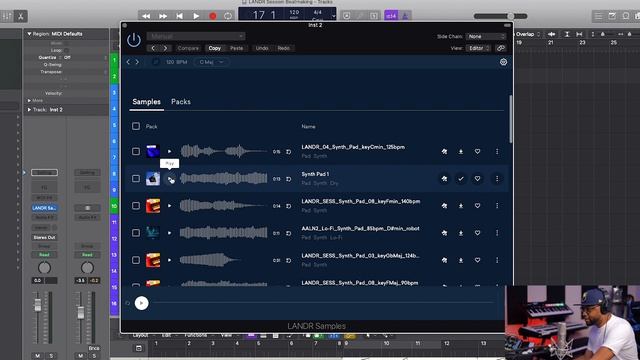Screen dimensions: 640x360
Task: Open more options for LANDR_SESS_Synth_Pad_08_keyFmin
Action: pyautogui.click(x=497, y=206)
